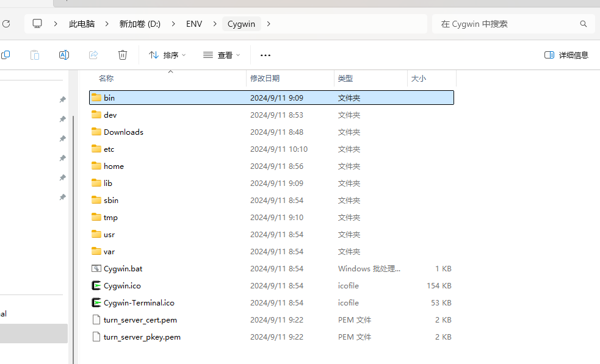Screen dimensions: 600x364
Task: Select the Downloads folder name
Action: 123,132
